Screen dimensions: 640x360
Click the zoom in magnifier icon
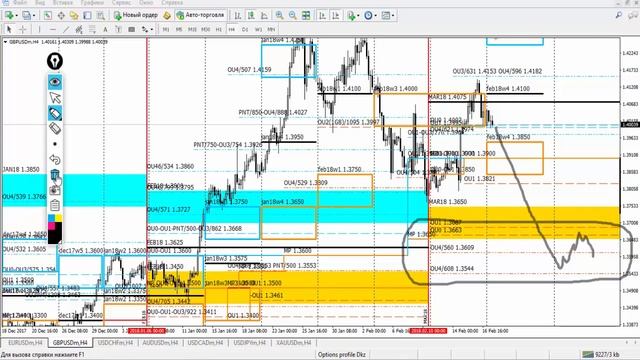tap(279, 16)
